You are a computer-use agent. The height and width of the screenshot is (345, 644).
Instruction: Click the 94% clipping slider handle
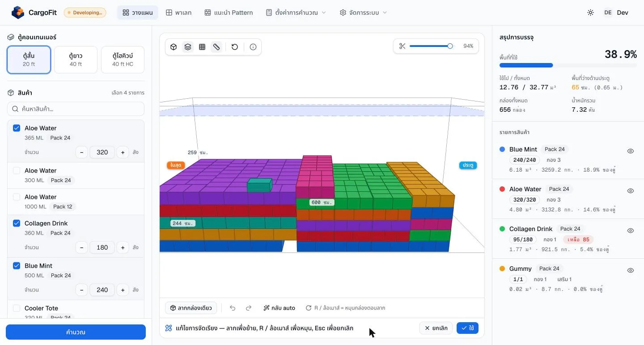point(450,46)
